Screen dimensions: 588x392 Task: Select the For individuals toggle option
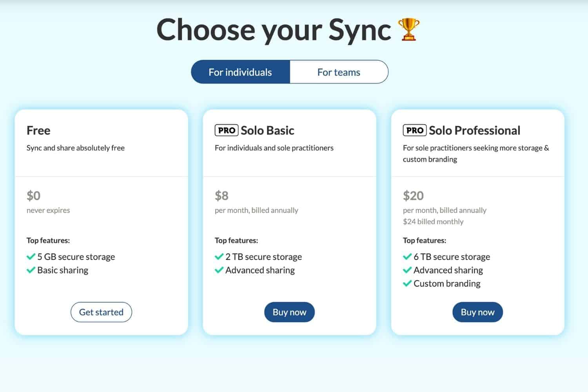pyautogui.click(x=240, y=72)
